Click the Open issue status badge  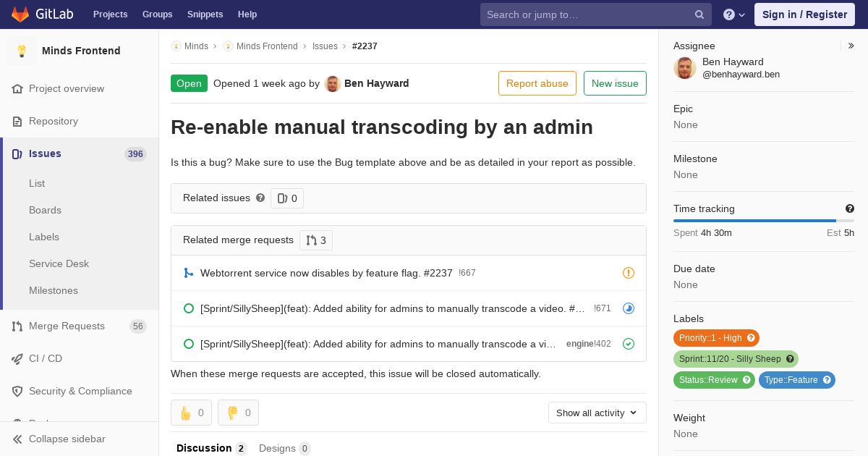coord(189,83)
